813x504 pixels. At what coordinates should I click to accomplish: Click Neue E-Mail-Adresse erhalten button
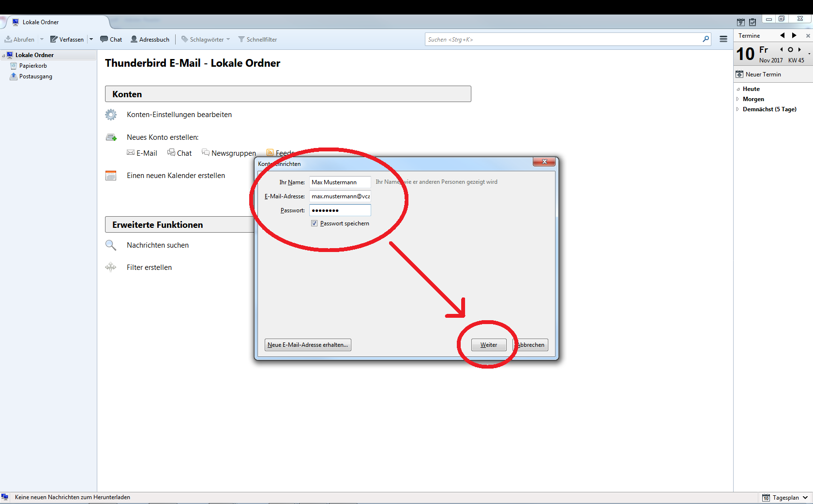point(308,345)
